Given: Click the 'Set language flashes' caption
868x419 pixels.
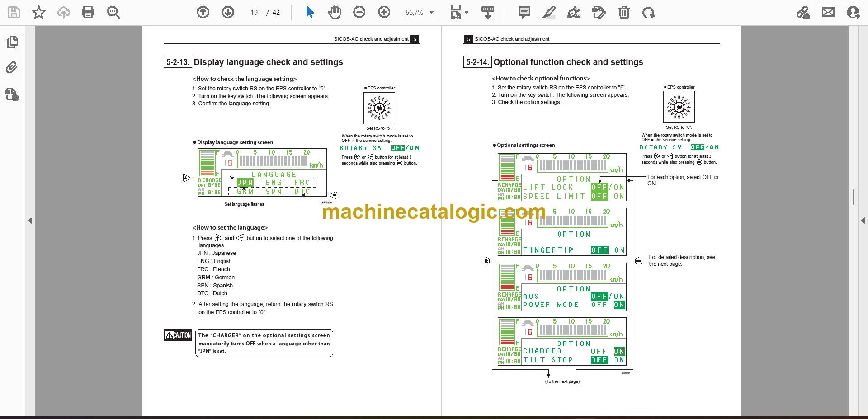Looking at the screenshot, I should coord(244,204).
